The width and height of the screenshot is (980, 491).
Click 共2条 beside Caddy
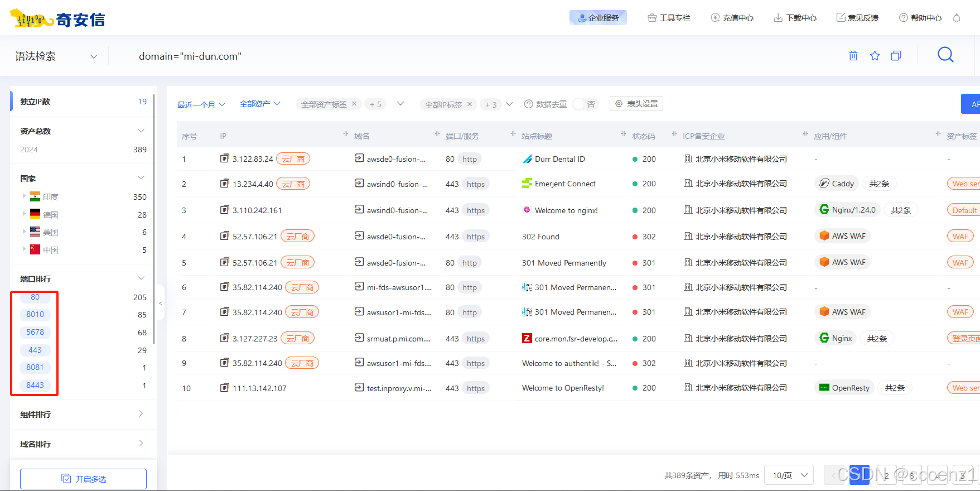pyautogui.click(x=880, y=184)
